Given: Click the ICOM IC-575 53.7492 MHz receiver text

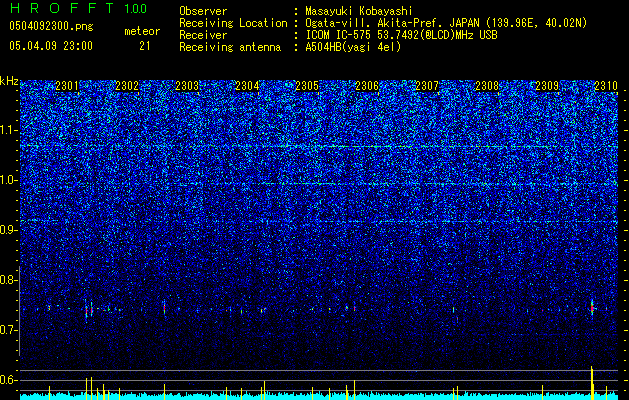Looking at the screenshot, I should 401,35.
